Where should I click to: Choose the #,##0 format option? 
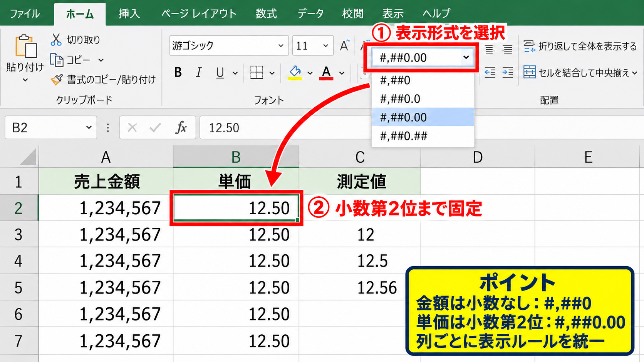423,80
